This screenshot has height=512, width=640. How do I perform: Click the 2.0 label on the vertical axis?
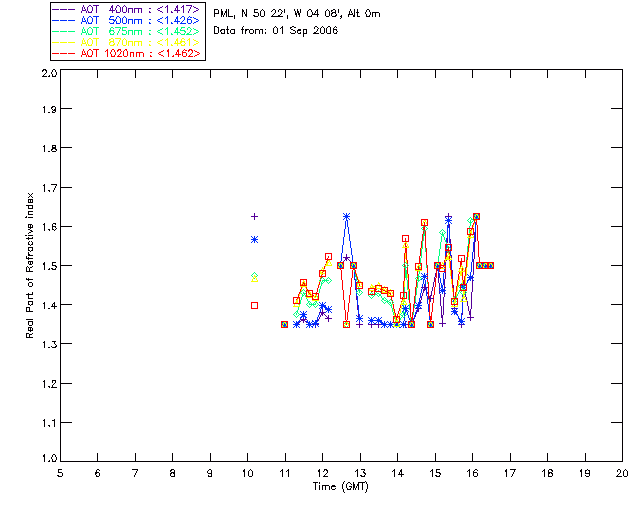[x=49, y=73]
